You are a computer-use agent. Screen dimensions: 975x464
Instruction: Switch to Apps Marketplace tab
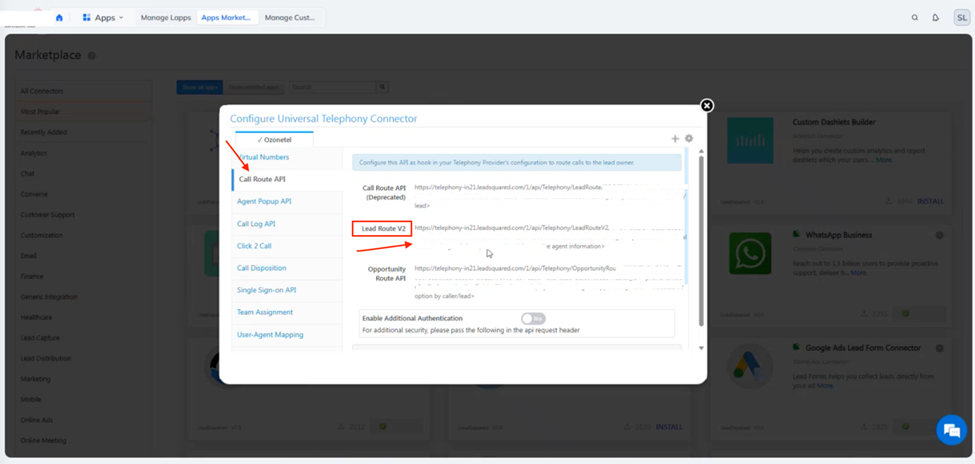pyautogui.click(x=226, y=17)
